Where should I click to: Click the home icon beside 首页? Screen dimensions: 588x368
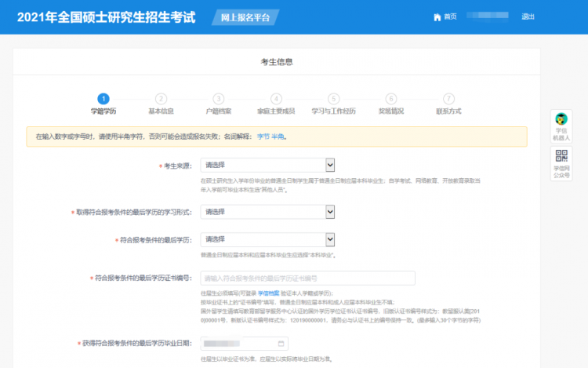tap(437, 16)
